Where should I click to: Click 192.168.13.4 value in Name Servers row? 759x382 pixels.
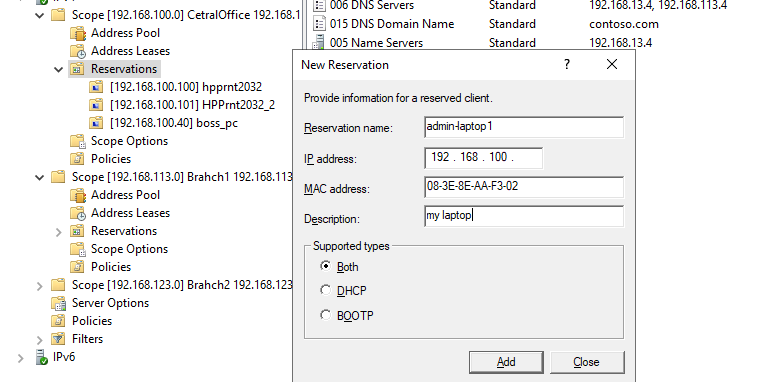[620, 43]
